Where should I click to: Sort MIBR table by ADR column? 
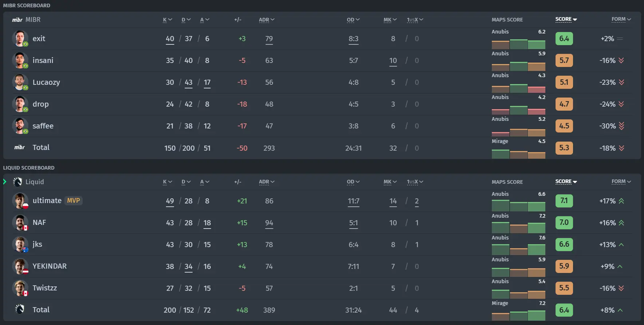pos(266,20)
